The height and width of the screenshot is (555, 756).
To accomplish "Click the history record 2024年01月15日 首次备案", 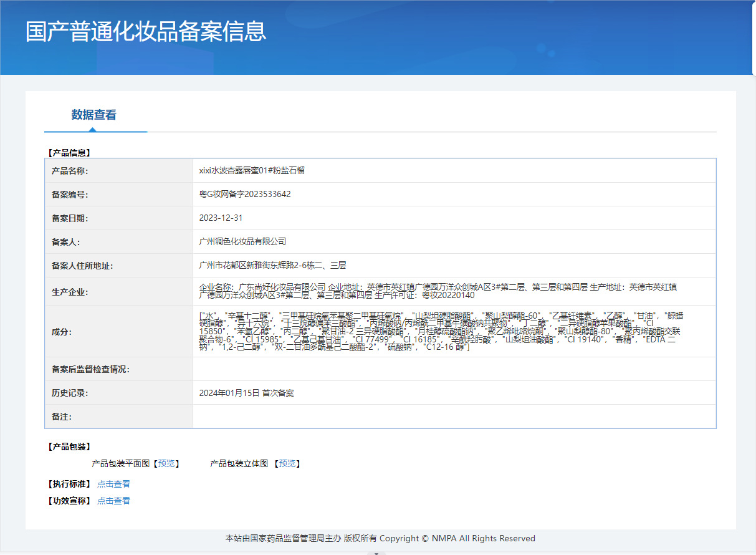I will click(x=246, y=393).
